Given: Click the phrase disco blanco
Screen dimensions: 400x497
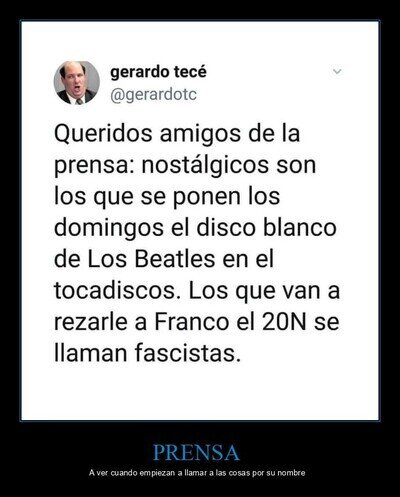Looking at the screenshot, I should pos(266,228).
